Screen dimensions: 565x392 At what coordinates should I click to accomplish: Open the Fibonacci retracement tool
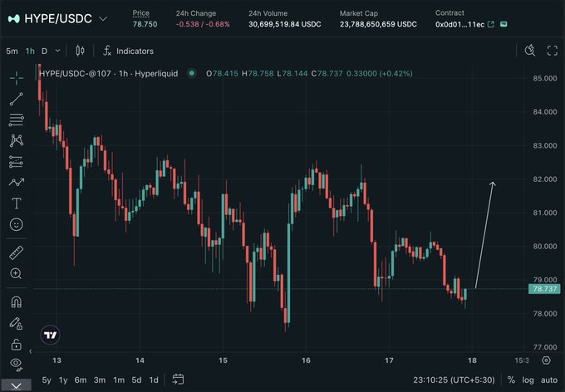pyautogui.click(x=17, y=120)
